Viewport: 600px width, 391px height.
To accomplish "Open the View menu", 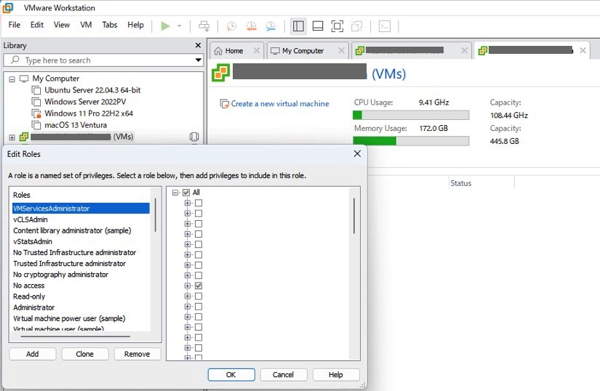I will pos(62,25).
